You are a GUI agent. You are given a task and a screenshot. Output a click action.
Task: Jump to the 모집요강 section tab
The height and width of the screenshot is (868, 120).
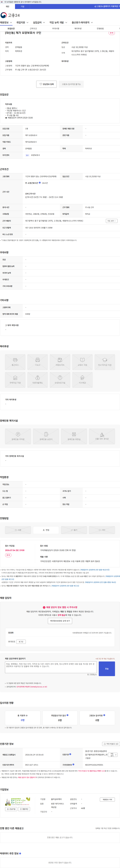pyautogui.click(x=11, y=29)
